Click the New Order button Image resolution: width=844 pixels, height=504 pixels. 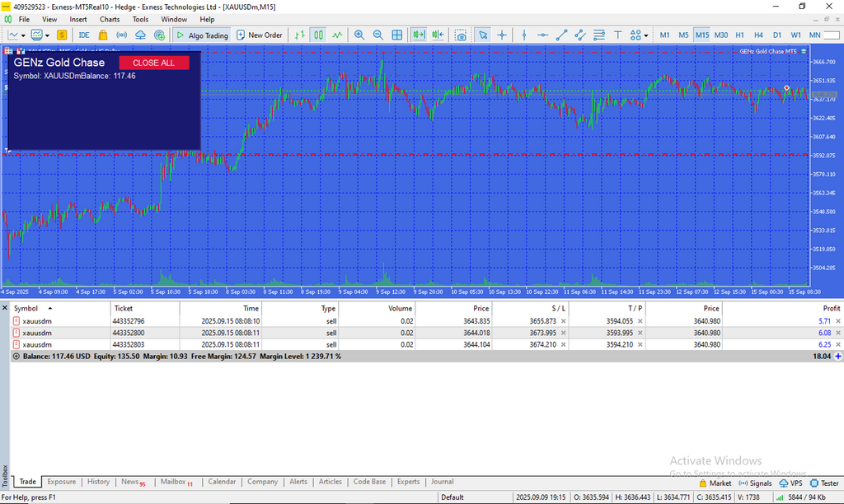(x=259, y=35)
